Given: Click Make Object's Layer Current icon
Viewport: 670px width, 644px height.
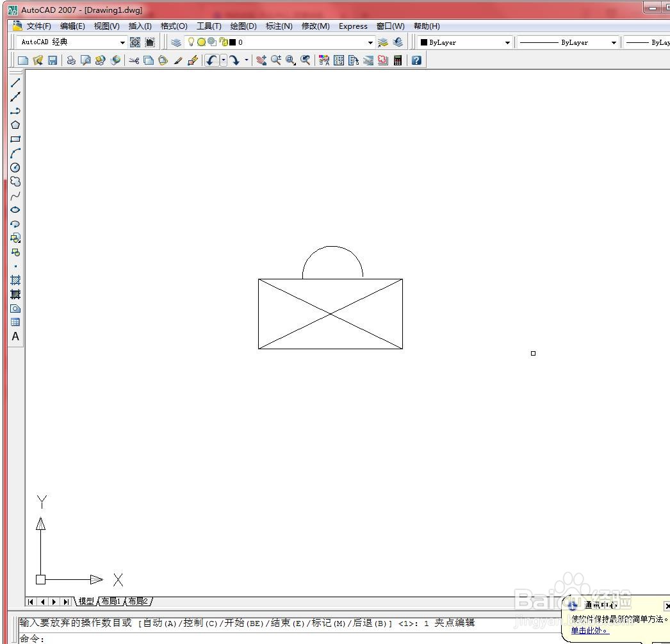Looking at the screenshot, I should [383, 42].
